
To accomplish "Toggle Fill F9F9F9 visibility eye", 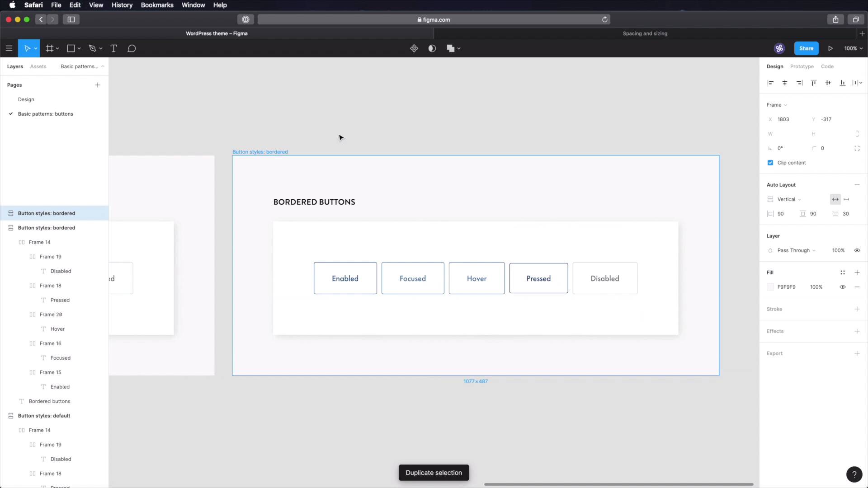I will click(842, 287).
